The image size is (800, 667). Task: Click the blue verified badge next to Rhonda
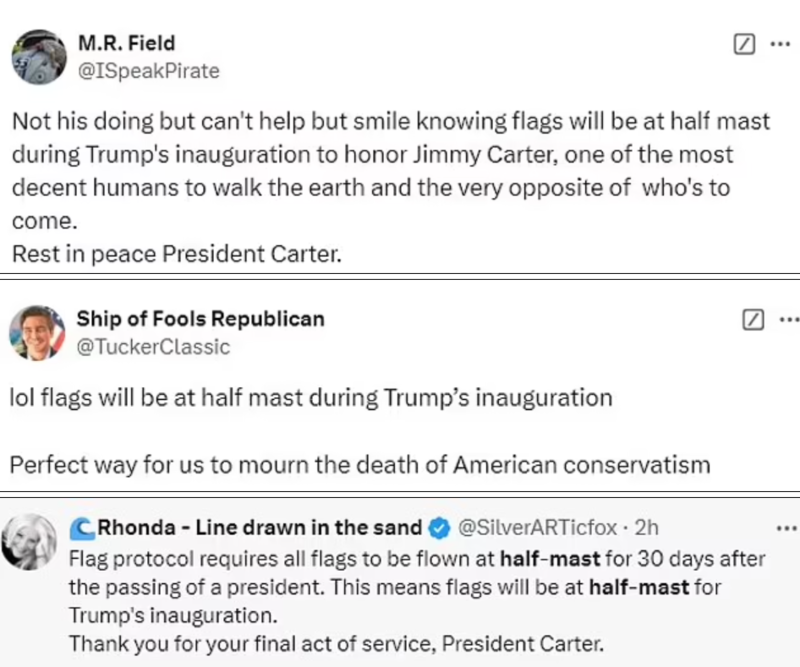click(x=438, y=526)
